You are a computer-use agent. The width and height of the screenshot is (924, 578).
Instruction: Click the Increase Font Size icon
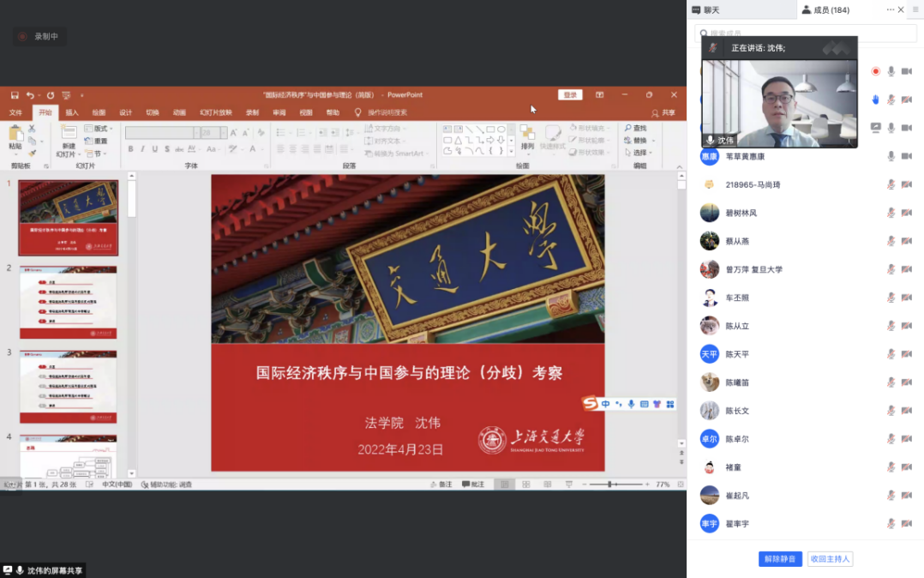tap(233, 133)
